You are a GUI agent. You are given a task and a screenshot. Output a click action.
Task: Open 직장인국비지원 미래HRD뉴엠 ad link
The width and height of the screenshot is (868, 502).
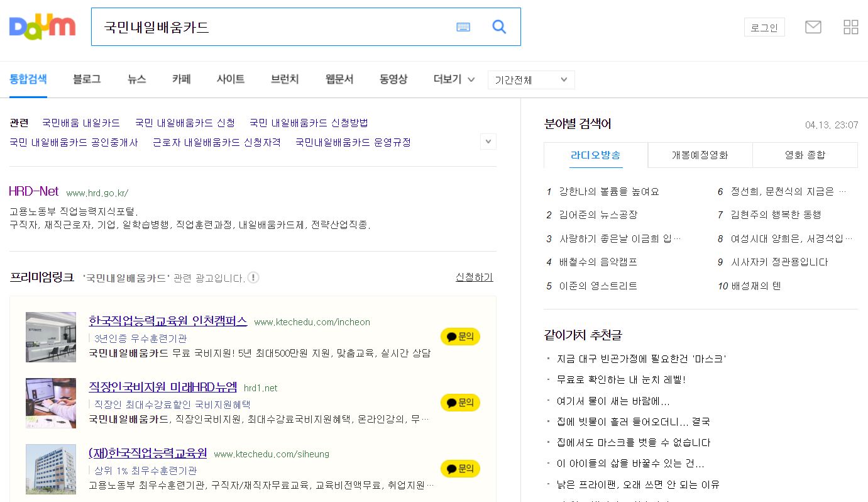163,387
